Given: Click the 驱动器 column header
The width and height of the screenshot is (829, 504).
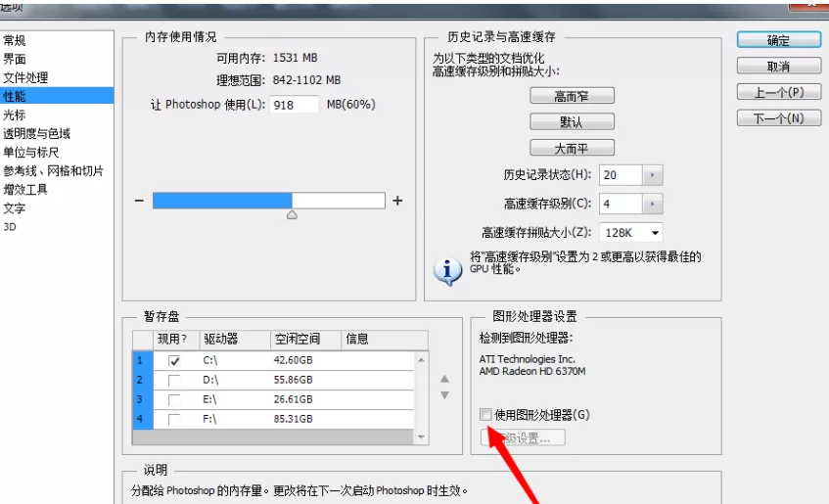Looking at the screenshot, I should click(235, 340).
